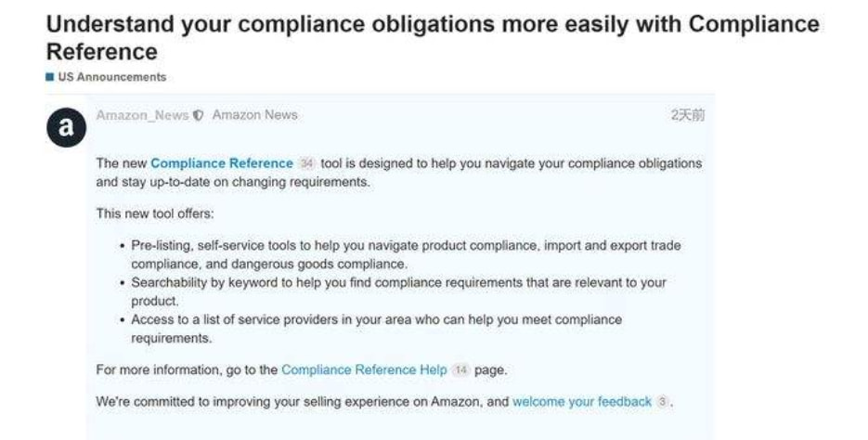The width and height of the screenshot is (868, 440).
Task: Follow the welcome your feedback link
Action: pyautogui.click(x=582, y=402)
